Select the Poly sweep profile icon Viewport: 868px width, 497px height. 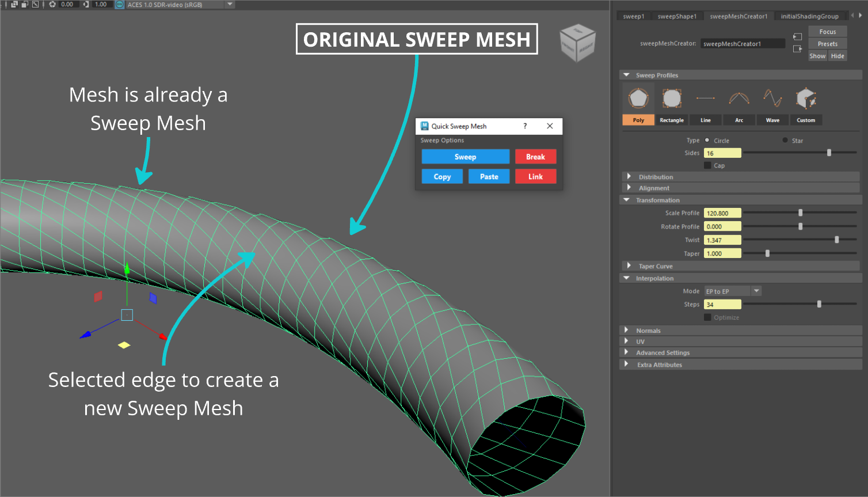638,98
